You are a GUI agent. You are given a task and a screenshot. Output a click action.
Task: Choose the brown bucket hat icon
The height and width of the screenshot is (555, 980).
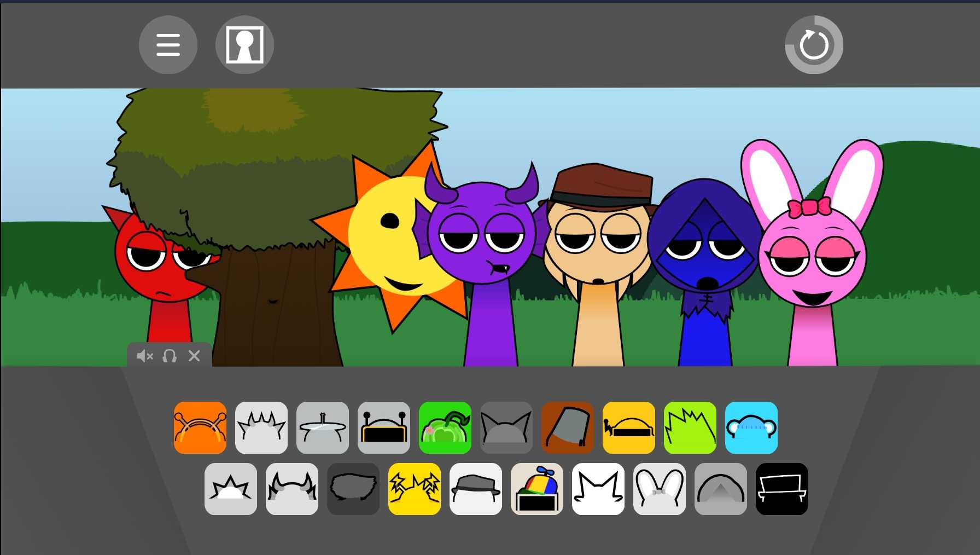click(568, 428)
